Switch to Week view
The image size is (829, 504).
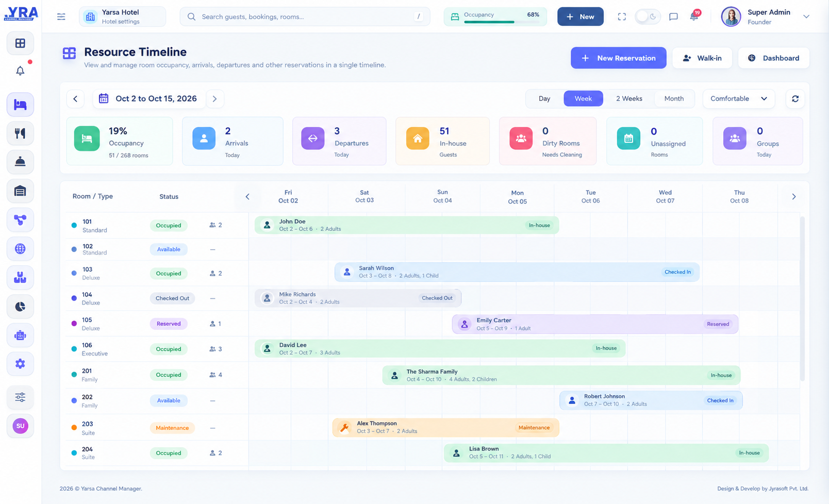tap(583, 98)
